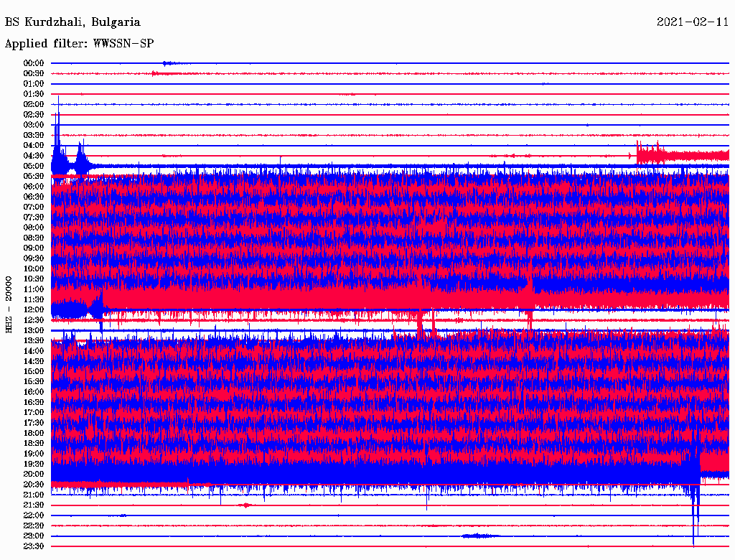The height and width of the screenshot is (560, 735).
Task: Click the station title BS Kurdzhali, Bulgaria
Action: 72,22
